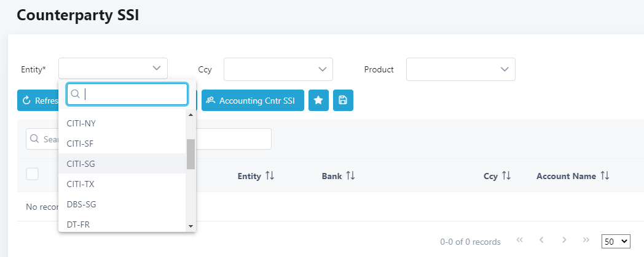Click the Accounting Cntr SSI button
The height and width of the screenshot is (257, 644).
253,100
